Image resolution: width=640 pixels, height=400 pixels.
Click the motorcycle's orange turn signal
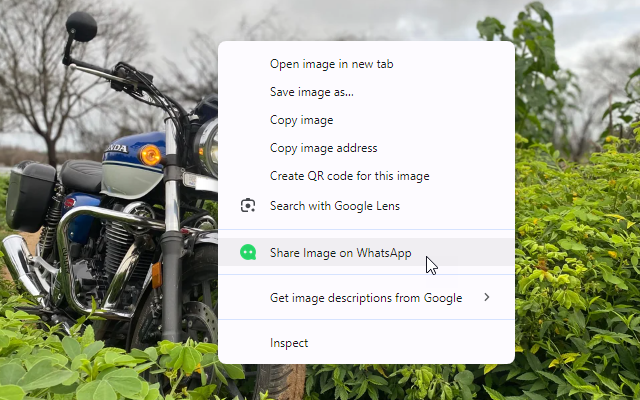(150, 155)
